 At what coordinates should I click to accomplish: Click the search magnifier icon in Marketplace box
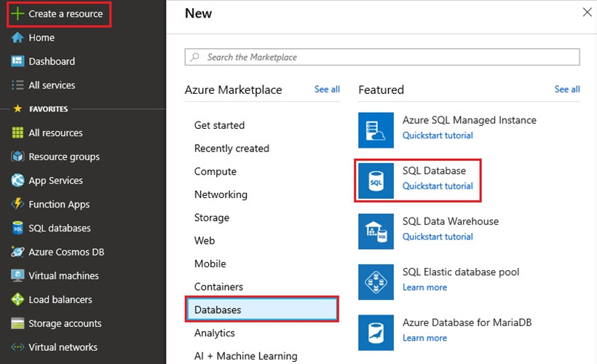click(x=194, y=57)
